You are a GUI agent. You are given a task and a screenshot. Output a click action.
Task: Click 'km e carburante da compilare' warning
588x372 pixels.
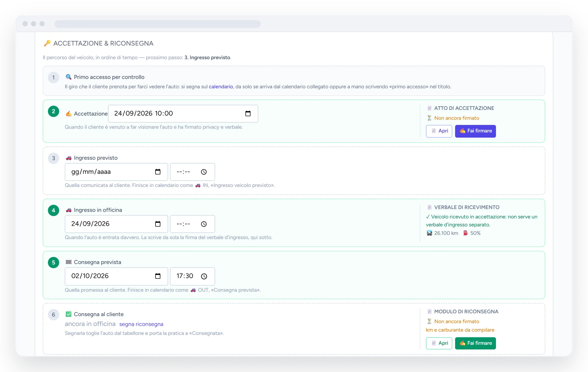coord(460,330)
